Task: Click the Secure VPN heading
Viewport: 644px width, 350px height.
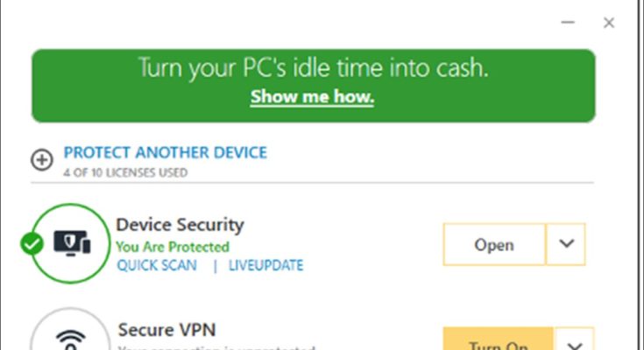Action: [x=166, y=330]
